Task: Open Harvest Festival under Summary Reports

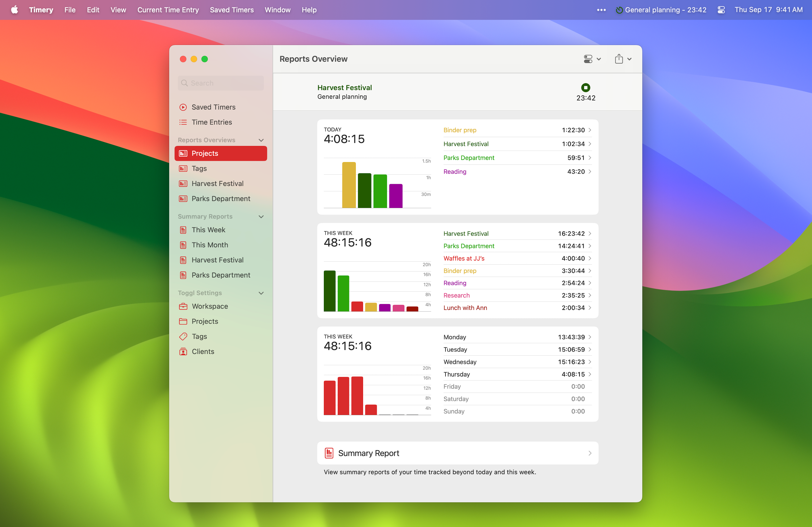Action: click(x=220, y=260)
